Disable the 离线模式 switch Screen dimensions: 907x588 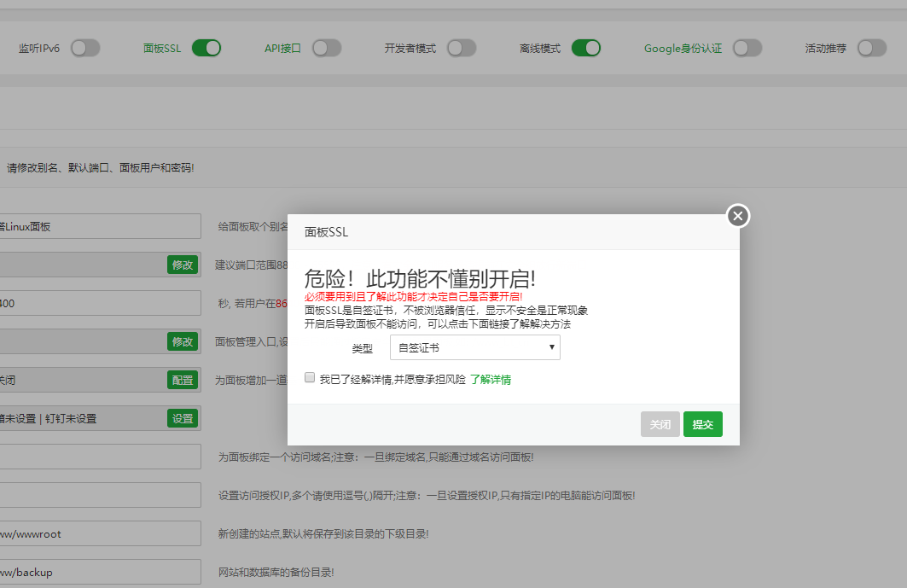pos(586,48)
